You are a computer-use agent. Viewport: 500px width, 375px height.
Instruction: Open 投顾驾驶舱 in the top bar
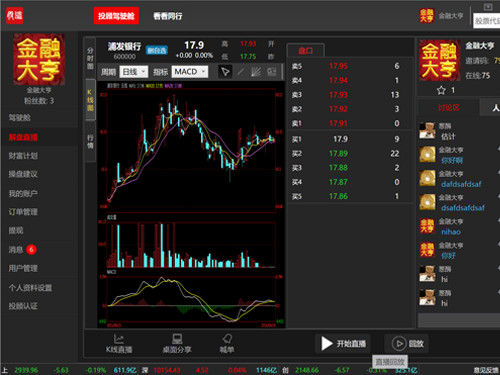point(116,16)
